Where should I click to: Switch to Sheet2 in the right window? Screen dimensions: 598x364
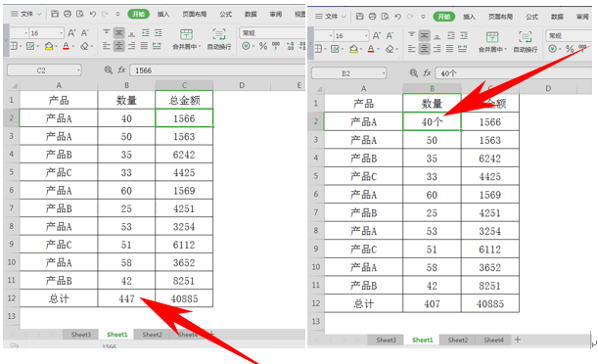tap(457, 340)
